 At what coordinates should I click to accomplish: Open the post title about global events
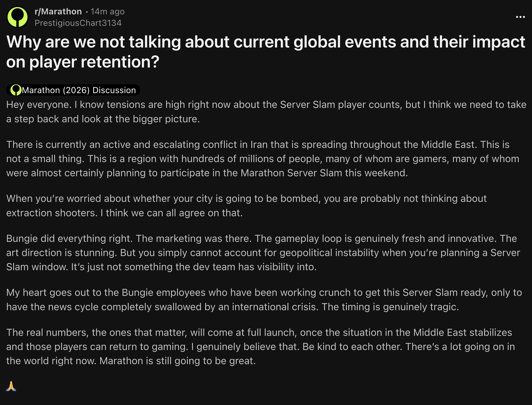[266, 52]
